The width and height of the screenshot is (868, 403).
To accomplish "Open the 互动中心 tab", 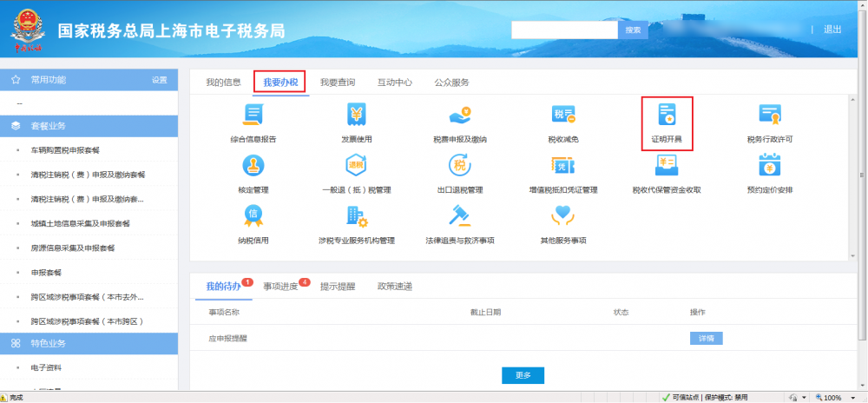I will pyautogui.click(x=395, y=83).
